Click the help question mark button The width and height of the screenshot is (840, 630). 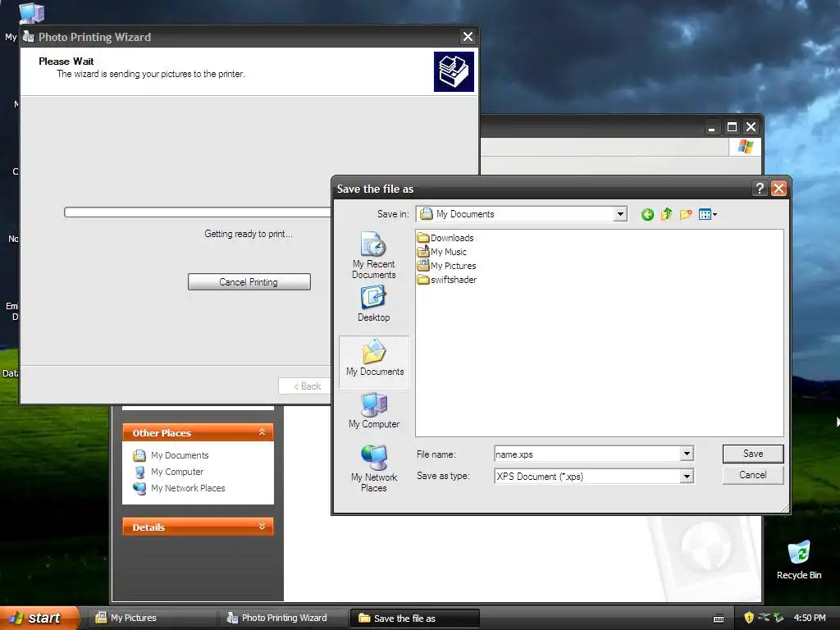(759, 189)
